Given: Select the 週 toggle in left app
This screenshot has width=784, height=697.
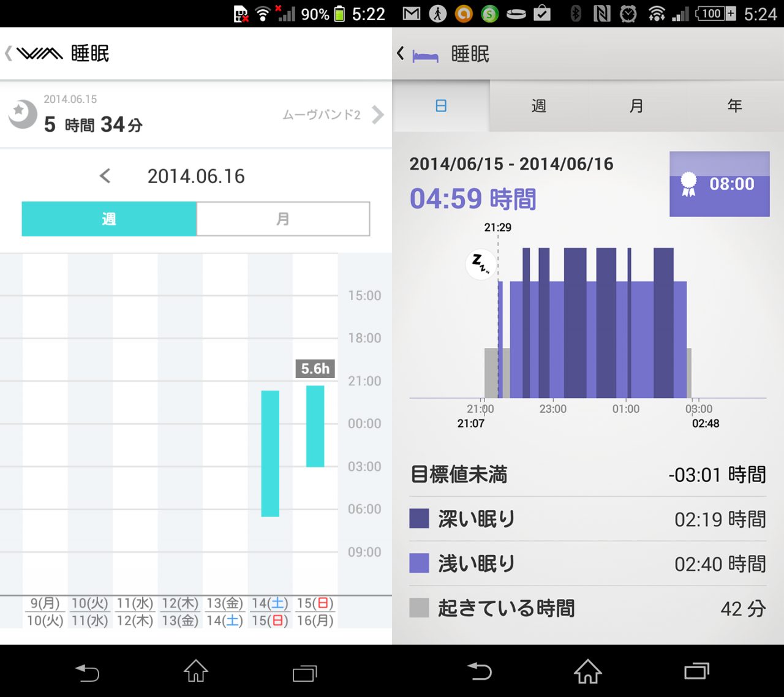Looking at the screenshot, I should pyautogui.click(x=109, y=219).
